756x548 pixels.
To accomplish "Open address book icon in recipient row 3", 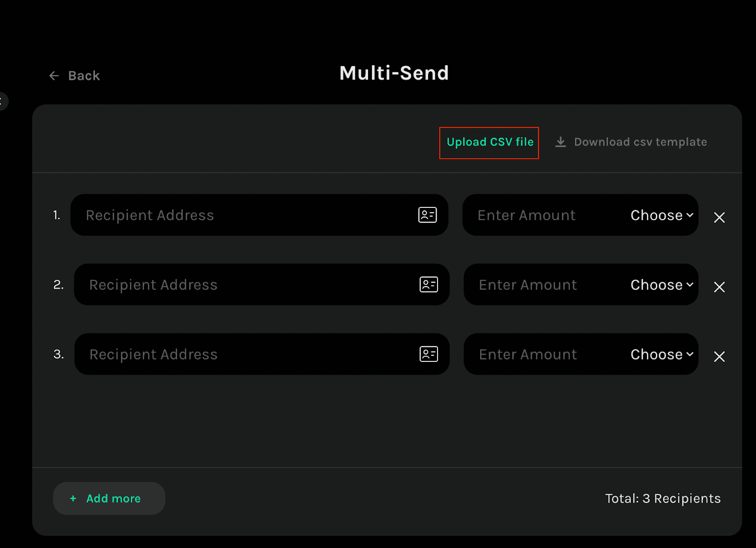I will 429,354.
